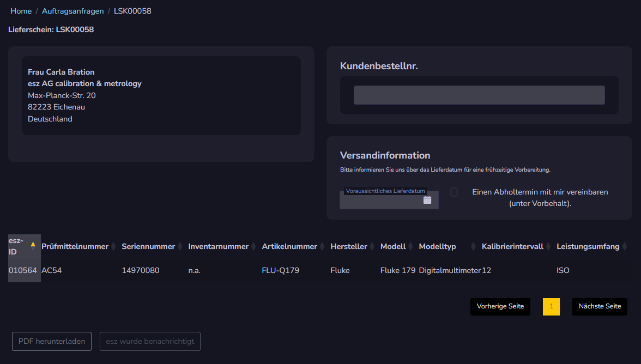Go to Nächste Seite

coord(600,306)
